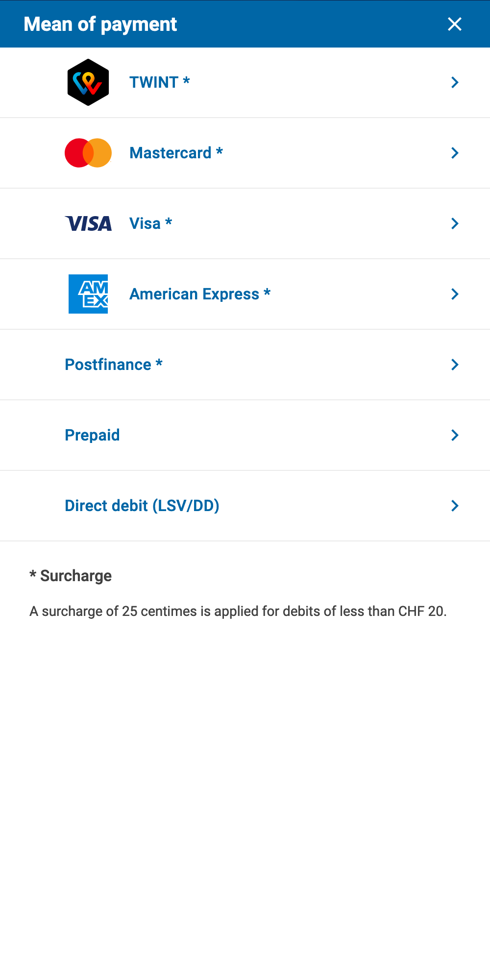Click the VISA logo icon
Screen dimensions: 490x980
click(x=88, y=223)
